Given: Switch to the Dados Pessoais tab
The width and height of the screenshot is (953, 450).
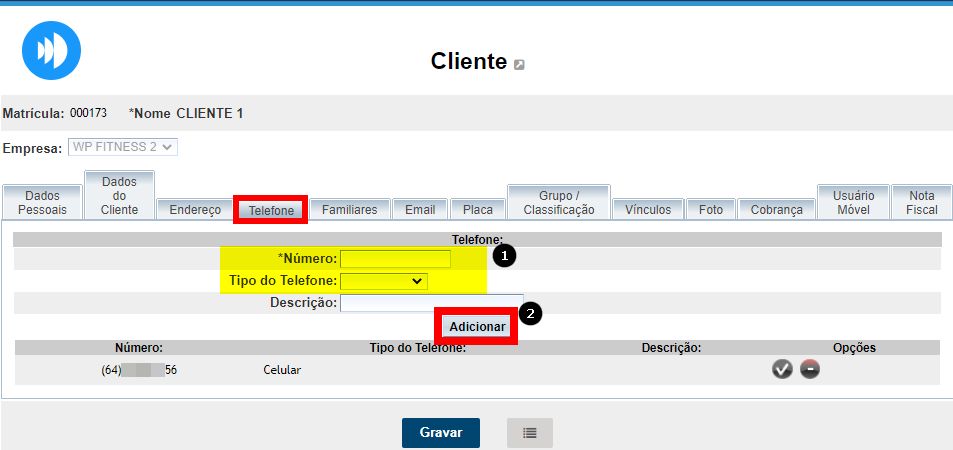Looking at the screenshot, I should coord(41,203).
